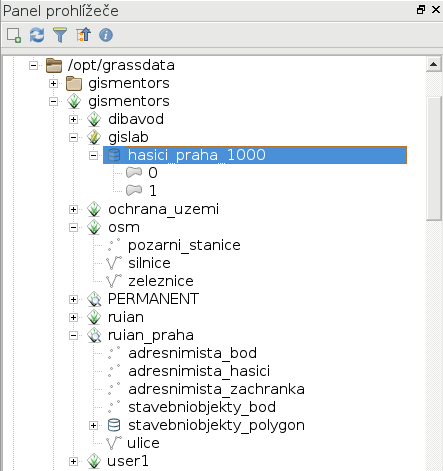
Task: Click the scrollbar up arrow
Action: [x=434, y=64]
